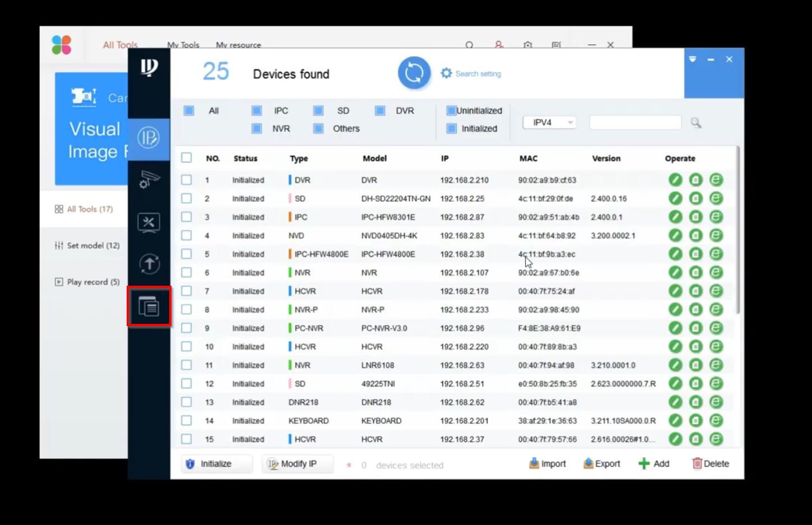Viewport: 812px width, 525px height.
Task: Open the System Settings tools sidebar icon
Action: pyautogui.click(x=149, y=222)
